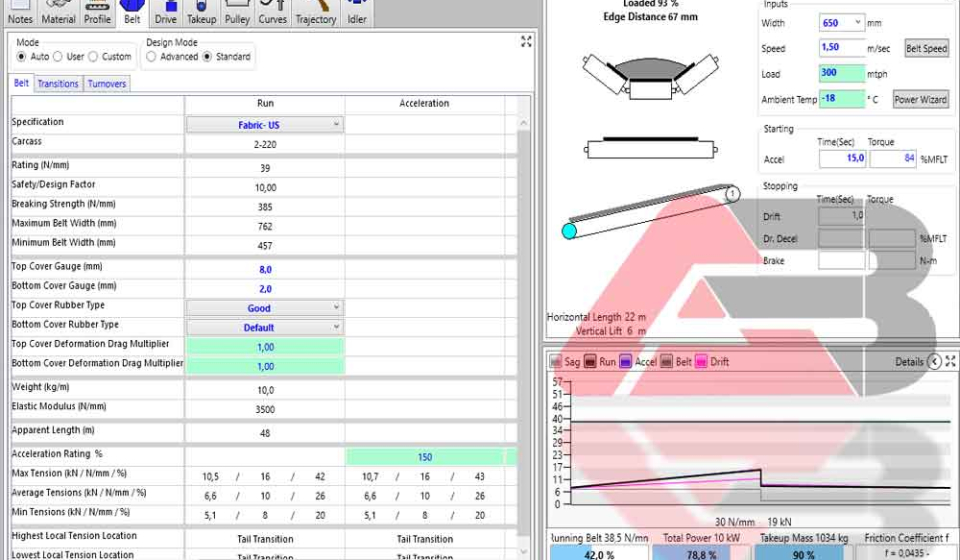Maximize the belt panel with expand icon
This screenshot has width=960, height=560.
click(x=526, y=42)
